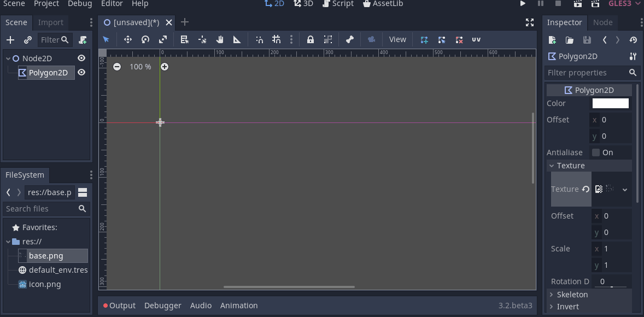Open the Scene menu
Screen dimensions: 644x317
pyautogui.click(x=14, y=4)
